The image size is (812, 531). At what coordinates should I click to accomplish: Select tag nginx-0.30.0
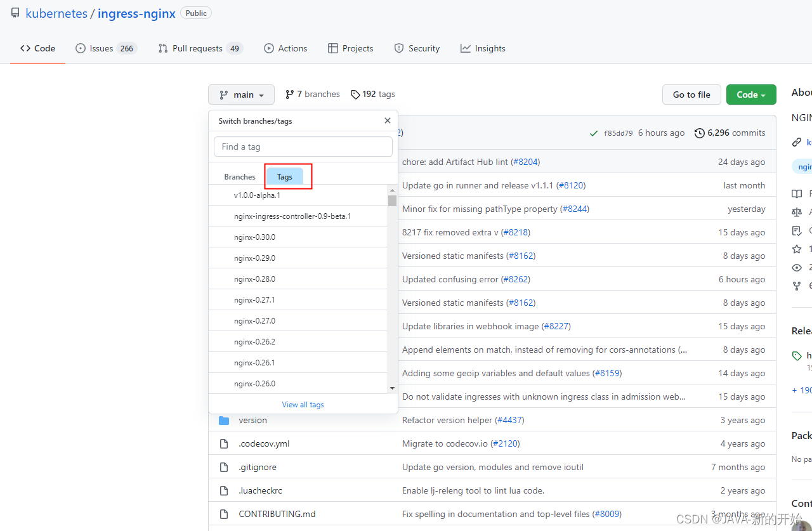pos(298,237)
